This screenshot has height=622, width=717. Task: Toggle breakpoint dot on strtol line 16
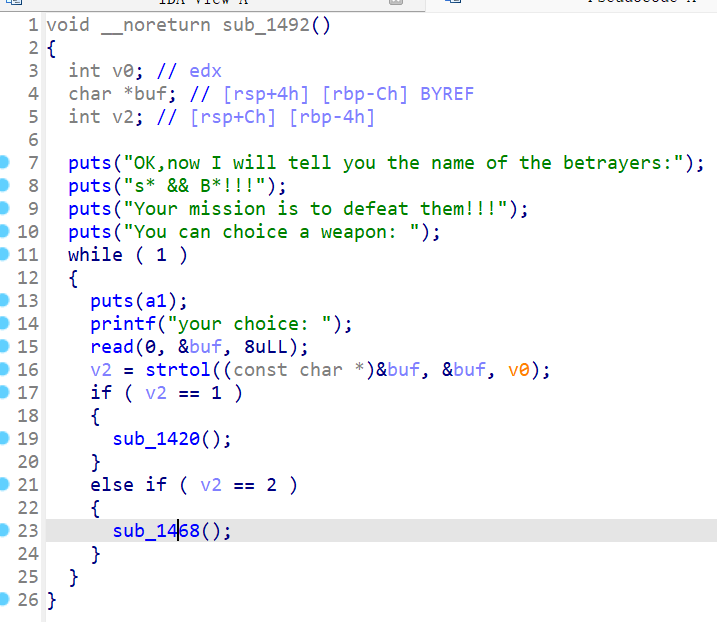click(6, 369)
